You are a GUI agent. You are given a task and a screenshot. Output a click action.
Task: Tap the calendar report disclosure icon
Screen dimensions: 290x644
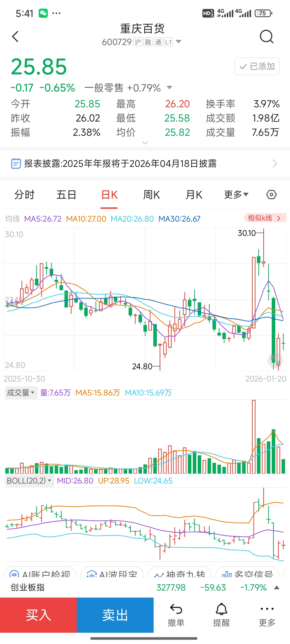tap(16, 163)
